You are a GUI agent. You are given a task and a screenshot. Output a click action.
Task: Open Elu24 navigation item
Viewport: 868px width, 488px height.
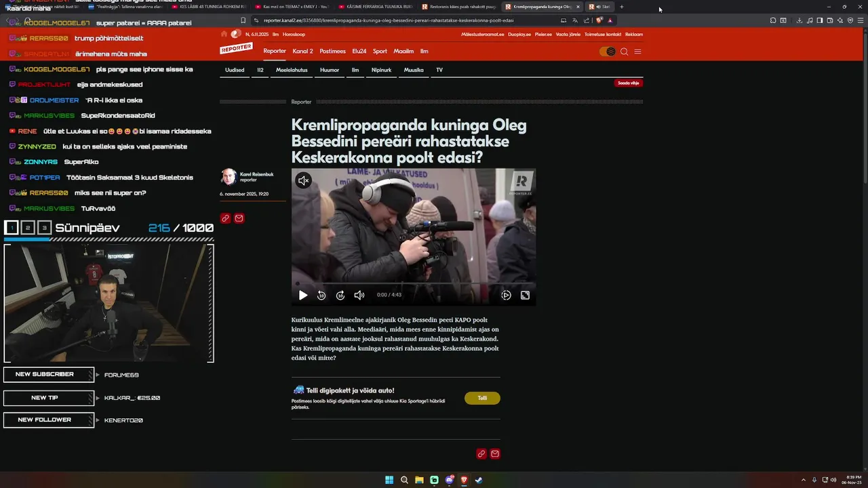pos(359,52)
